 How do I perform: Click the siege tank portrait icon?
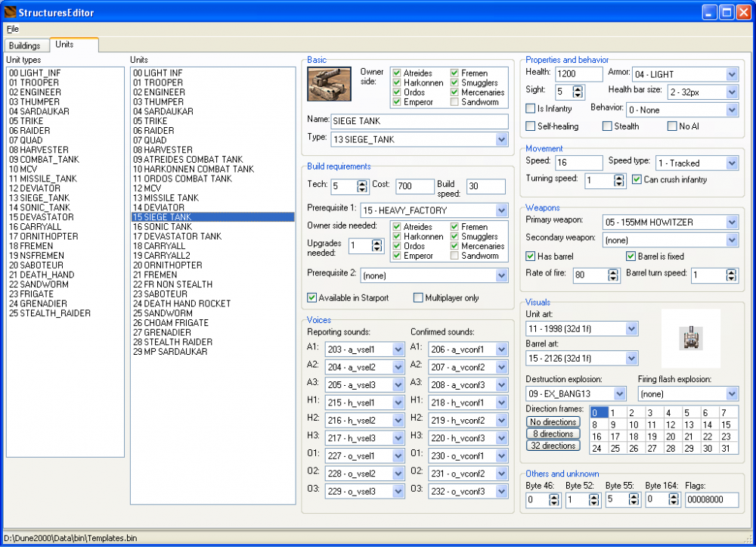(330, 84)
